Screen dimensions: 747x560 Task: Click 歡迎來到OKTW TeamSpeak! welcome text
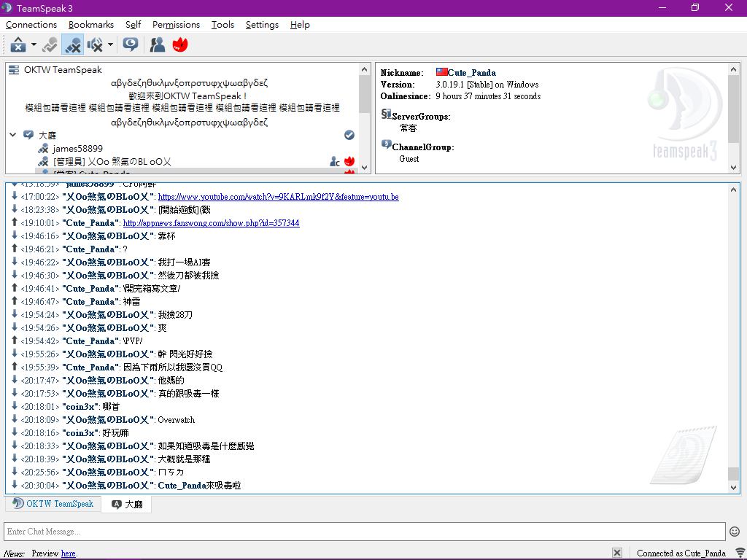(187, 96)
